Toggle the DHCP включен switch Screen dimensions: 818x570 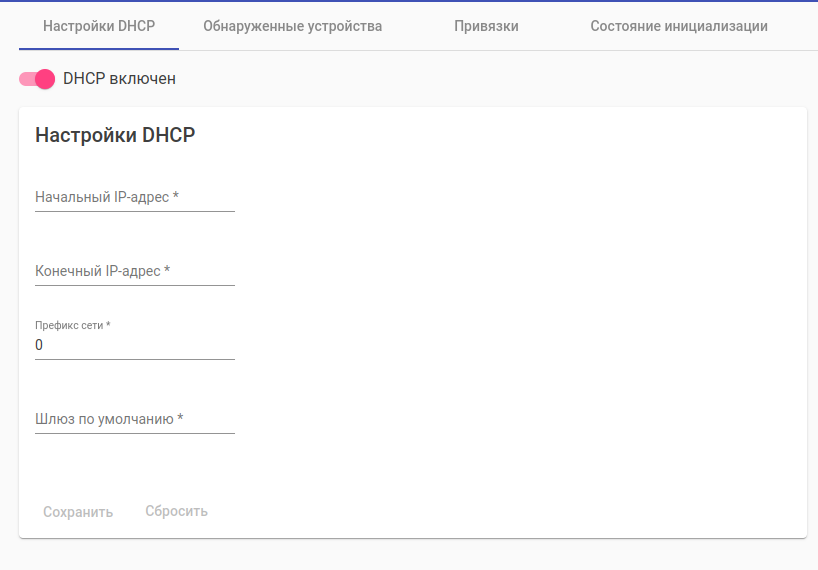click(37, 79)
